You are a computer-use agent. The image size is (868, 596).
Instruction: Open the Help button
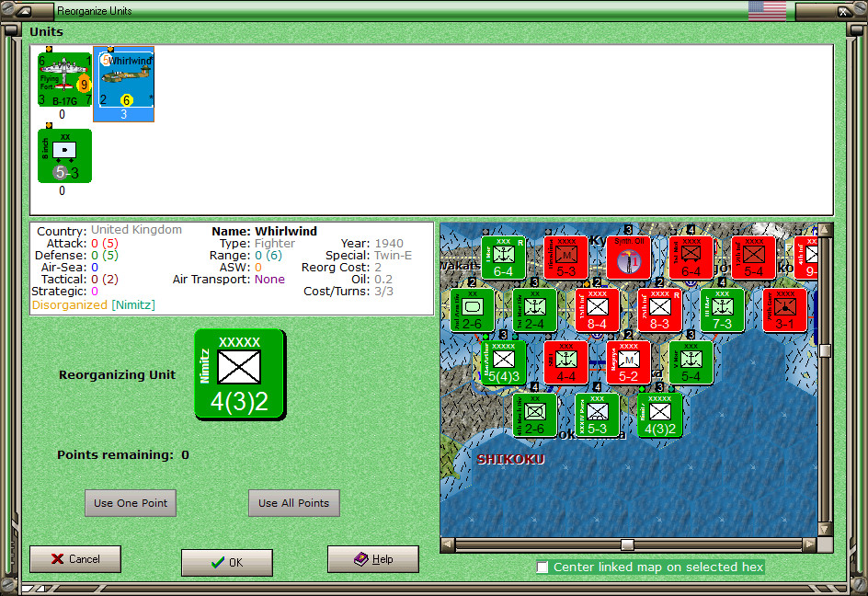click(373, 559)
